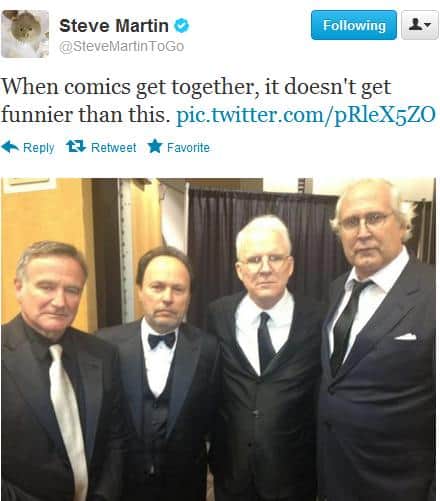Select the Favorite text label

pyautogui.click(x=188, y=147)
